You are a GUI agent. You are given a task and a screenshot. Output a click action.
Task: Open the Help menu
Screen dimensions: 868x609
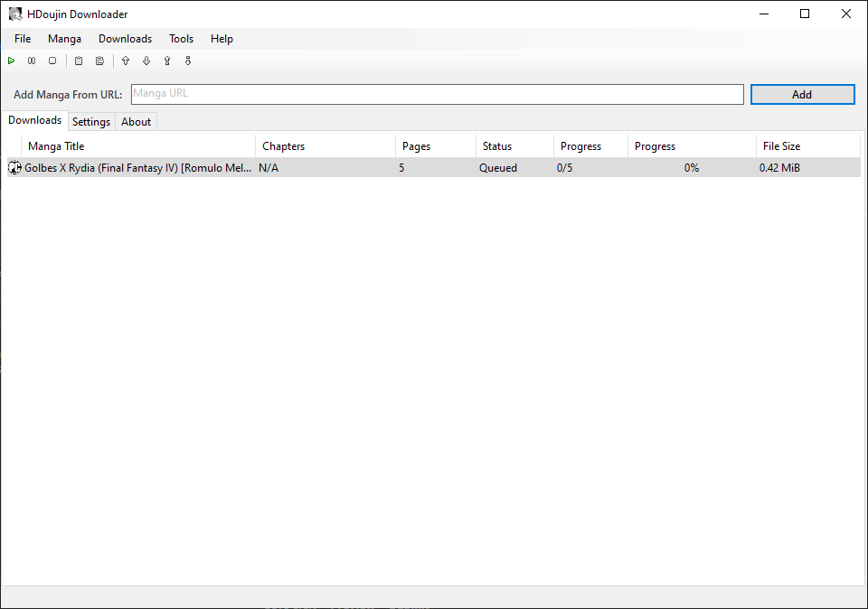click(222, 39)
